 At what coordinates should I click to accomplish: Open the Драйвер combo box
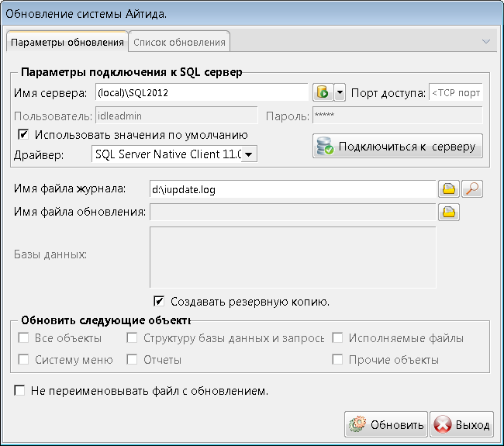coord(174,154)
